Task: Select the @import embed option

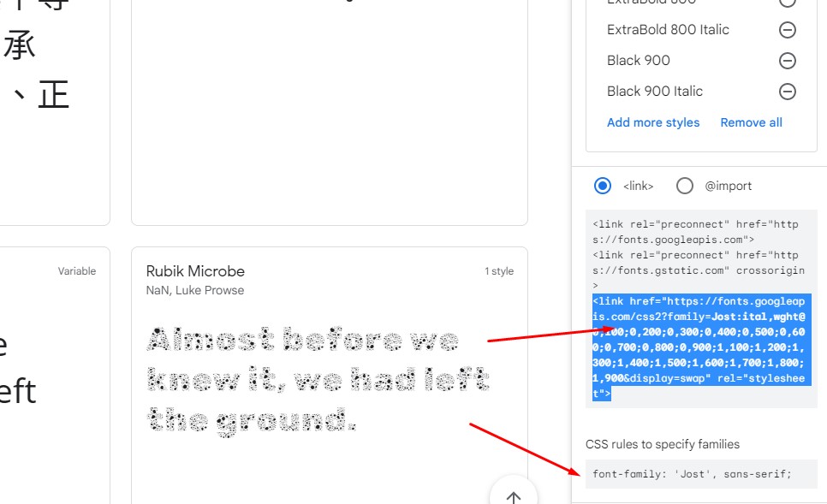Action: [685, 186]
